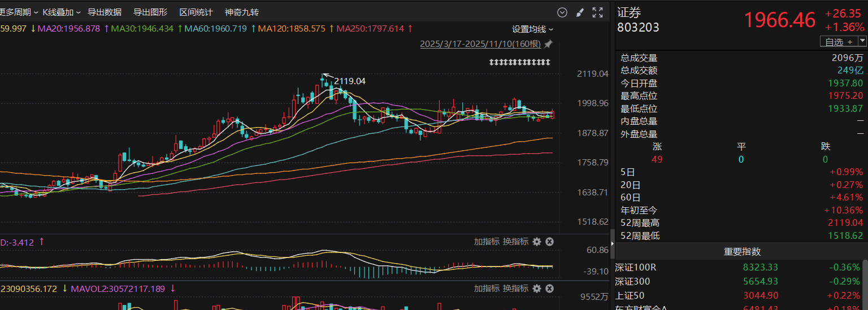Click the 5日 change +0.99%
Image resolution: width=868 pixels, height=310 pixels.
[x=847, y=172]
